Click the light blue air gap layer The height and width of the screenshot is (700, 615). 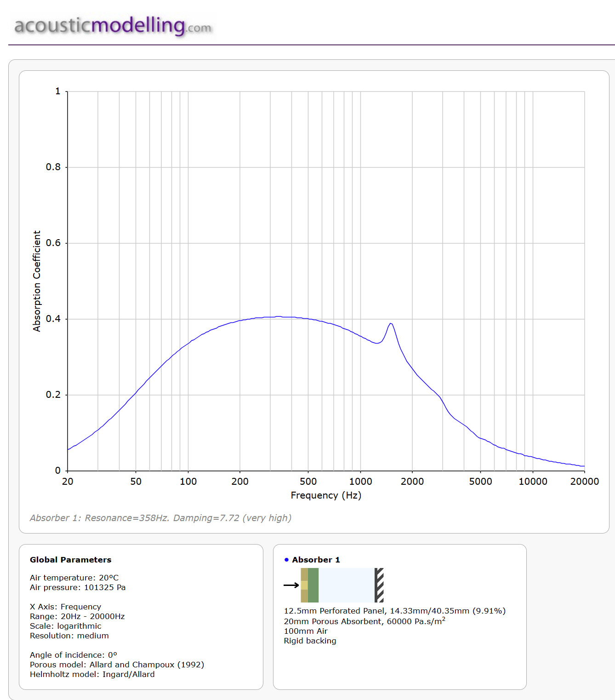[x=346, y=585]
